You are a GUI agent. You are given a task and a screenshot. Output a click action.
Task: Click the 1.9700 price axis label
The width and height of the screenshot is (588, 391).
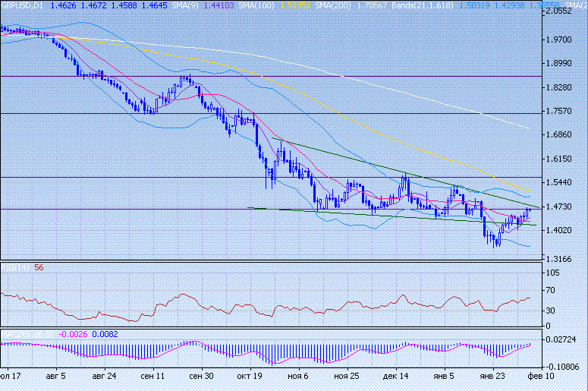pyautogui.click(x=558, y=39)
